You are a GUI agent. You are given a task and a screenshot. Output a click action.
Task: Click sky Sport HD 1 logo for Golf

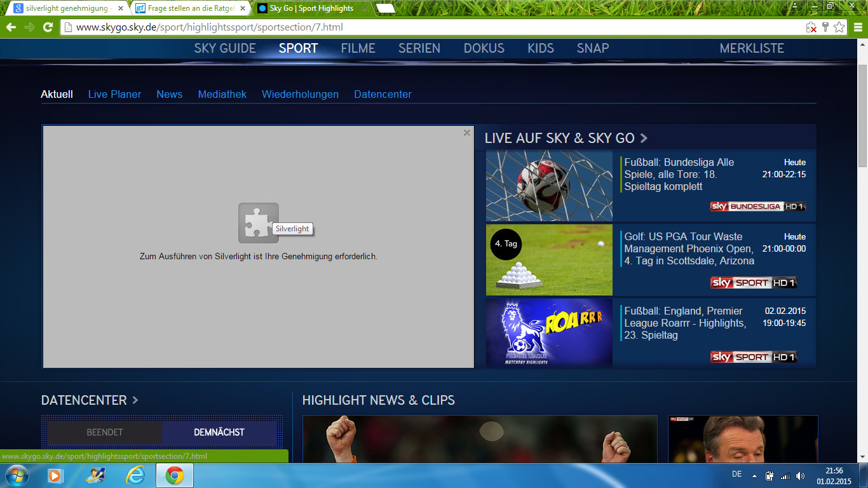tap(754, 283)
